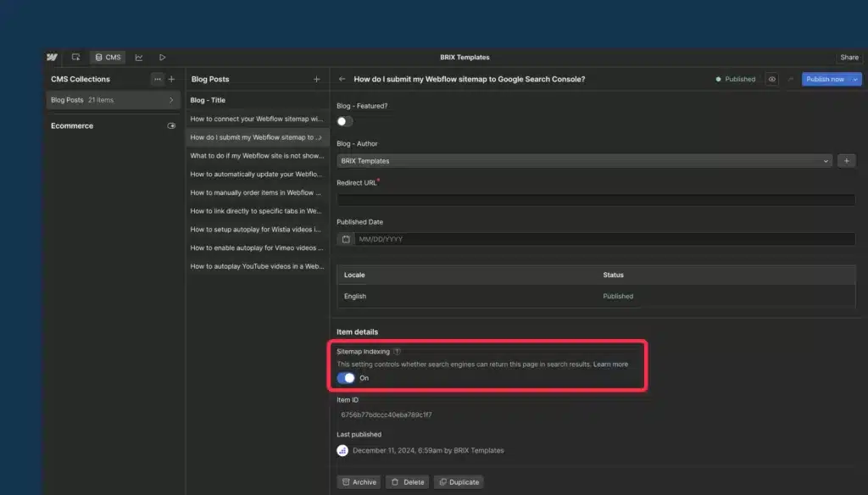868x495 pixels.
Task: Open the Published Date calendar picker
Action: tap(346, 239)
